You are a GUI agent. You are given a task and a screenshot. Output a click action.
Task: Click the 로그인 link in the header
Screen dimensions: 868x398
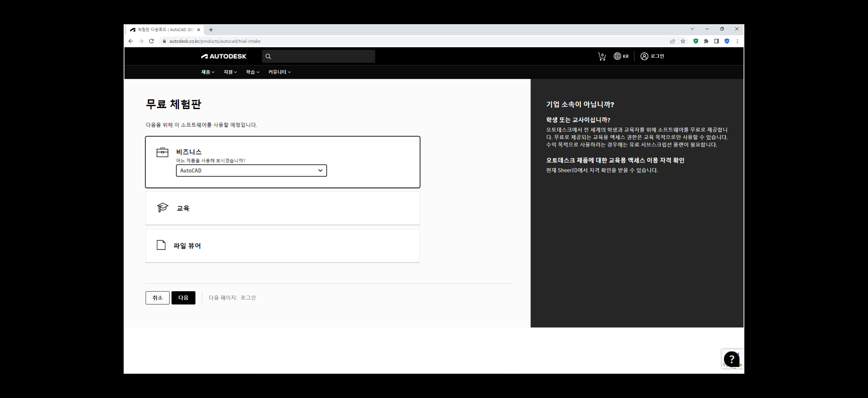[658, 56]
